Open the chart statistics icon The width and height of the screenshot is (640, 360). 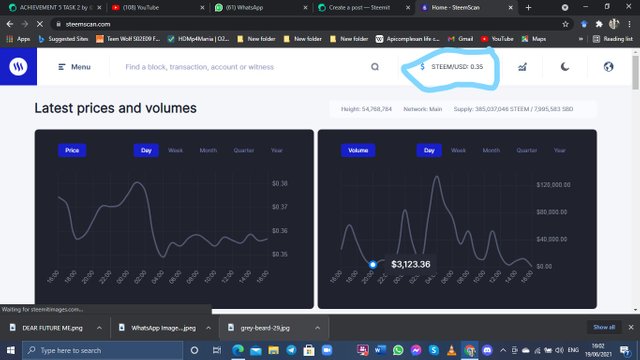pos(522,67)
